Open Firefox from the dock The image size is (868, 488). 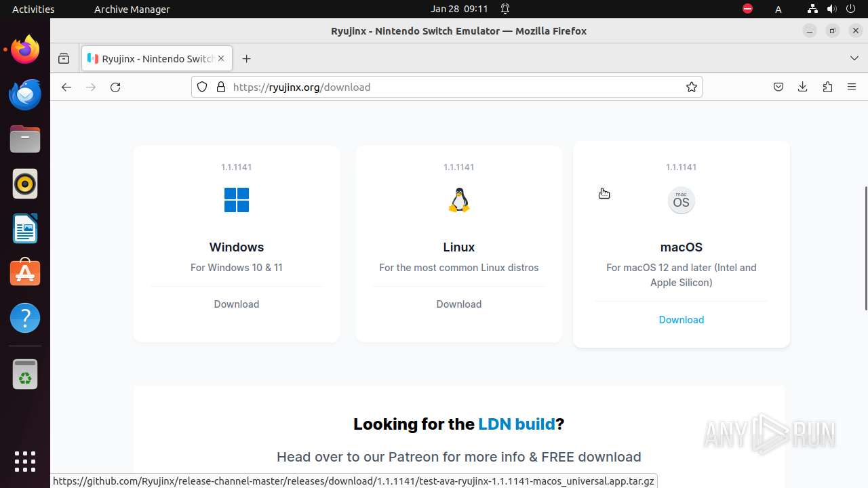point(25,49)
